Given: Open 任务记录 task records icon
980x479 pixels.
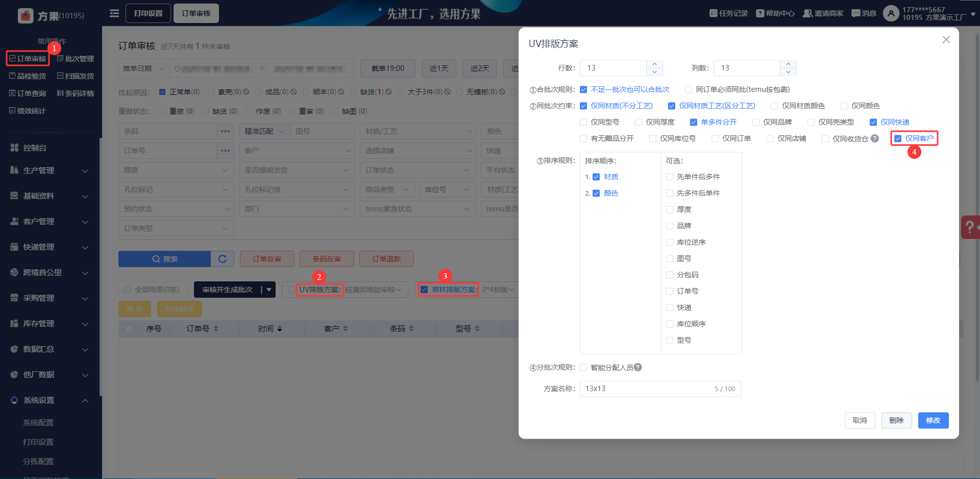Looking at the screenshot, I should (713, 13).
